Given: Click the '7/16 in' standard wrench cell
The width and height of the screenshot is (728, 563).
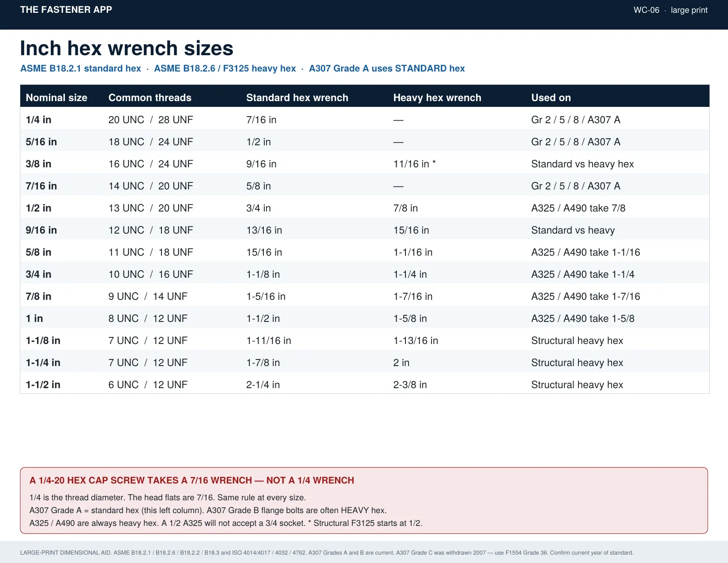Looking at the screenshot, I should (261, 120).
